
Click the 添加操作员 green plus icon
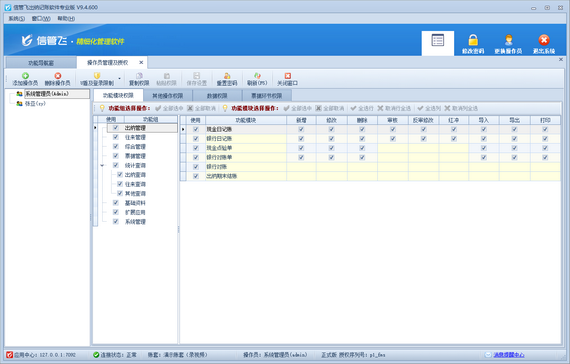[x=25, y=76]
